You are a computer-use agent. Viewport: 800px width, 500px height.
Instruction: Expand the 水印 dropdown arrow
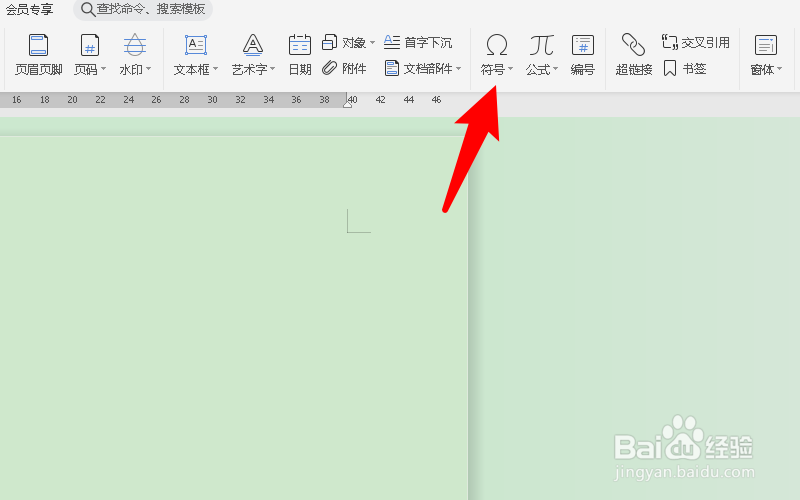pos(148,68)
